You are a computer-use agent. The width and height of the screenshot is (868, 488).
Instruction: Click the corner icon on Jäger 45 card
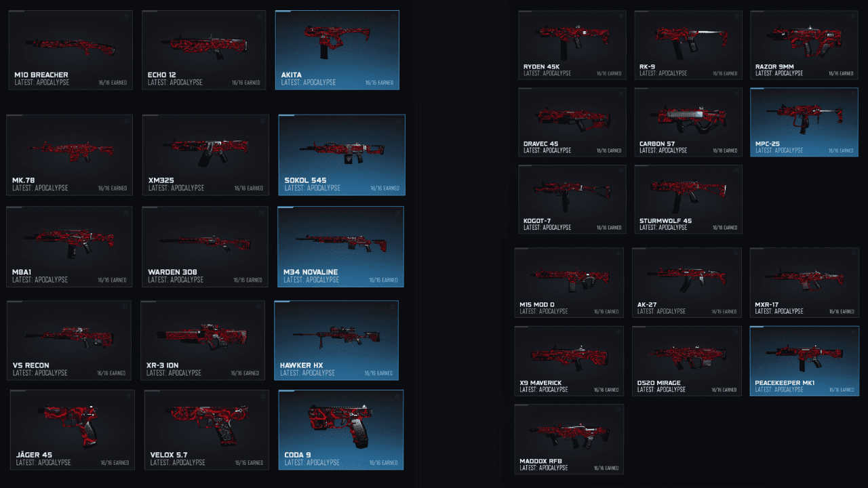point(127,396)
